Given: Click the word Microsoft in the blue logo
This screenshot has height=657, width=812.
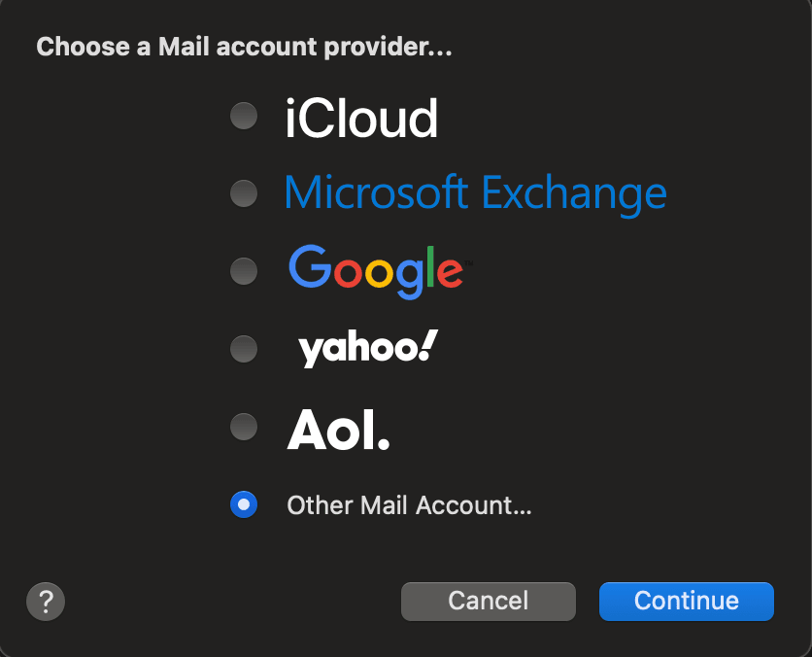Looking at the screenshot, I should click(x=377, y=192).
